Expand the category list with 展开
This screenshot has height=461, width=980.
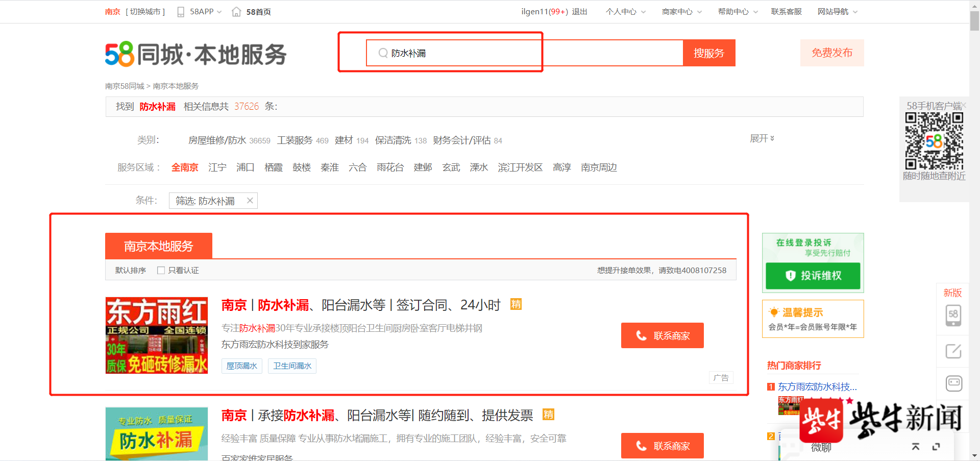point(762,138)
